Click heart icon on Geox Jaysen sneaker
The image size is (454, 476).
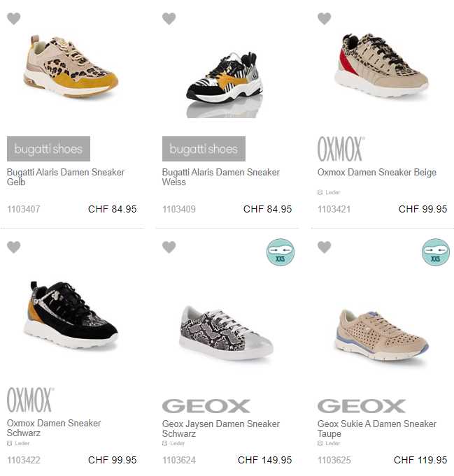[x=169, y=247]
